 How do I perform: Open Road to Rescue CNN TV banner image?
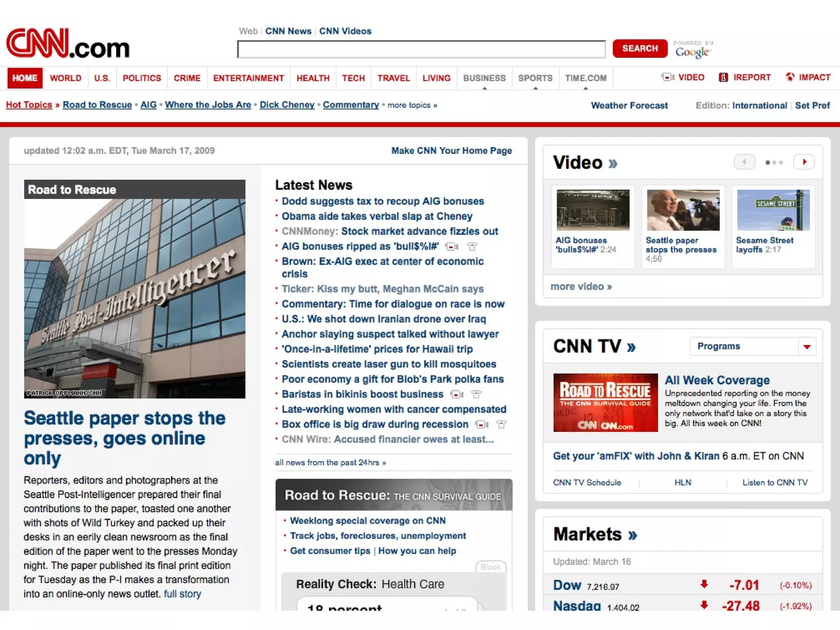tap(605, 402)
